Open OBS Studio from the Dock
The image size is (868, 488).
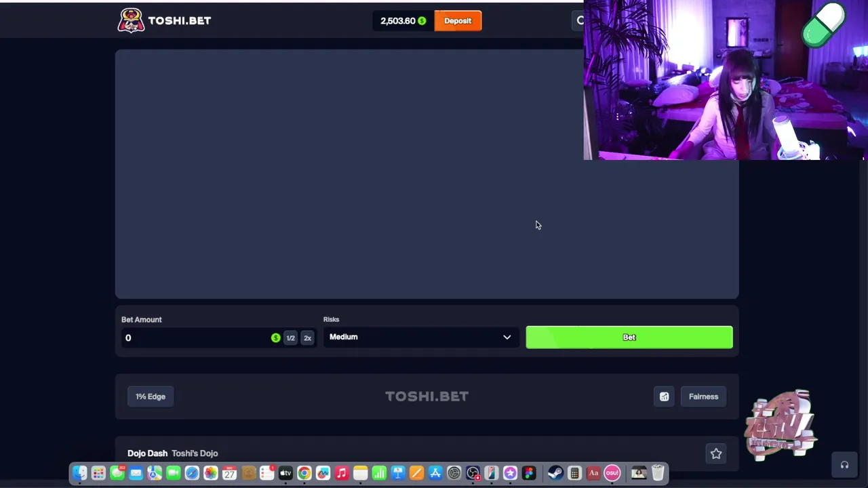coord(473,472)
